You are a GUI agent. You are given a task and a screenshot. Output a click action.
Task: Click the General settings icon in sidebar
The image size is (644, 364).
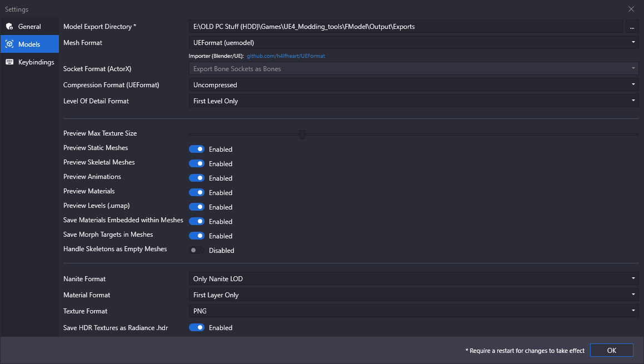coord(9,27)
